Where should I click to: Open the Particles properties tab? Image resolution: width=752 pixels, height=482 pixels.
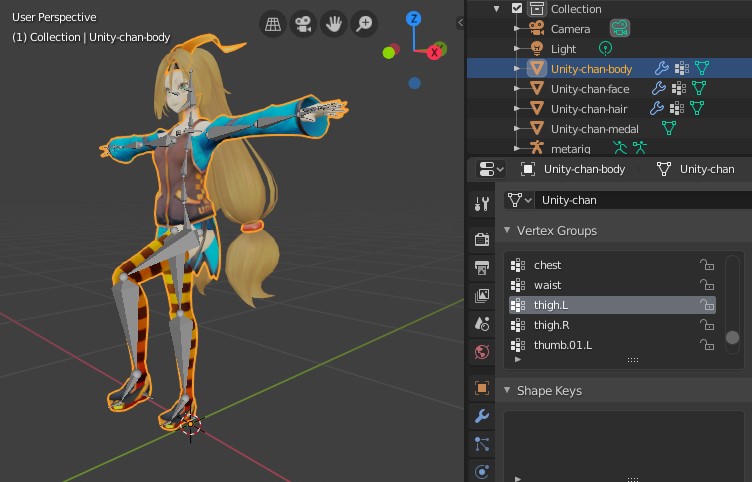482,444
